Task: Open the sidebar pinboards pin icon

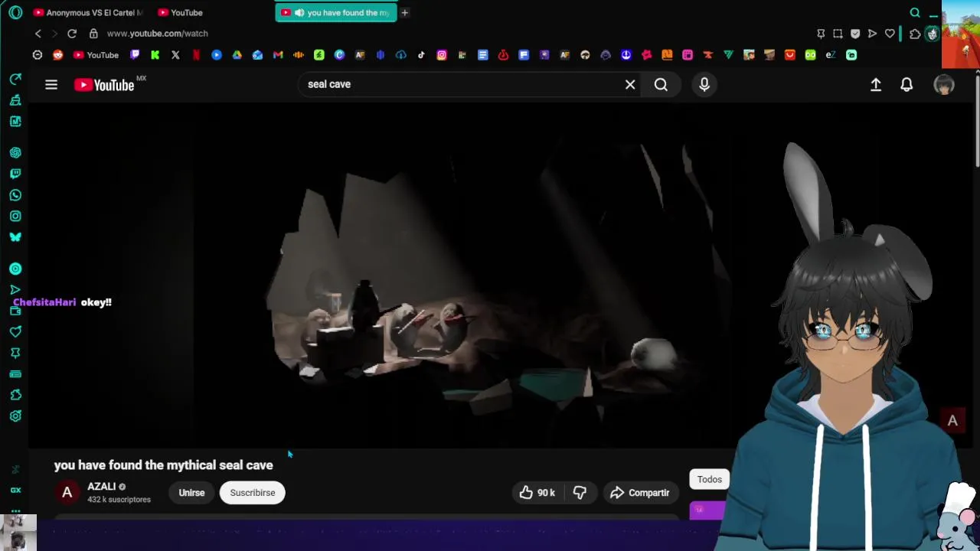Action: coord(15,353)
